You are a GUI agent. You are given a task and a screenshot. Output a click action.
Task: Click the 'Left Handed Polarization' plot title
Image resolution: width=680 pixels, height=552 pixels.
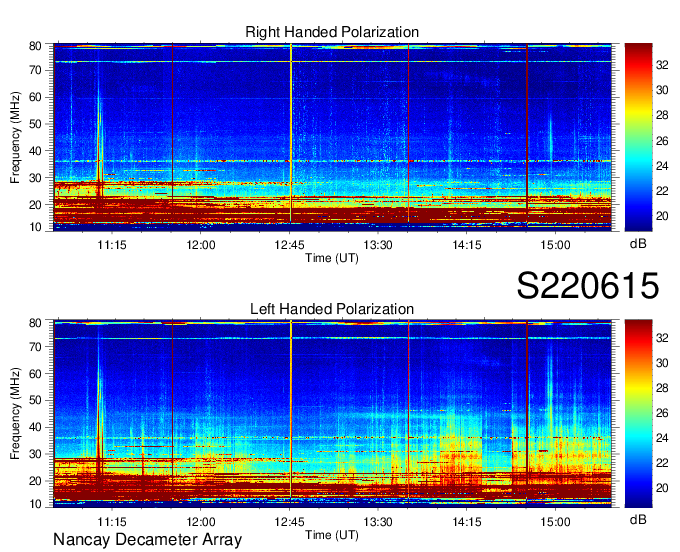[x=332, y=309]
